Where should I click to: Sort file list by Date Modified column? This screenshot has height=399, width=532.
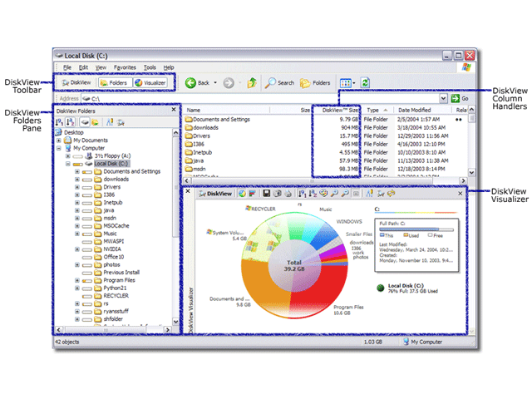tap(422, 110)
